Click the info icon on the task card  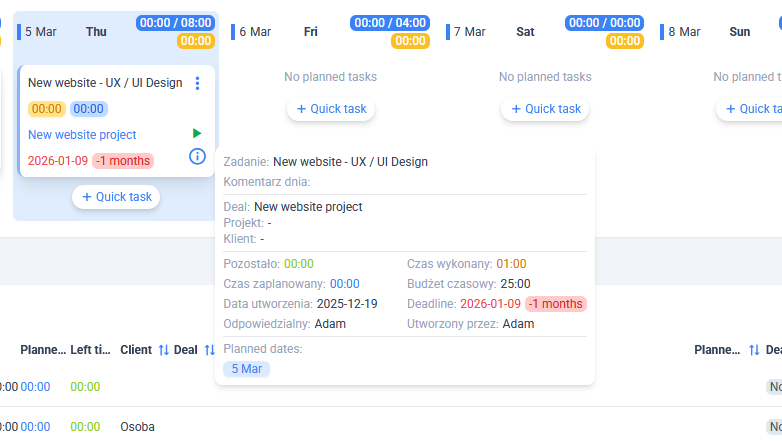pyautogui.click(x=197, y=156)
